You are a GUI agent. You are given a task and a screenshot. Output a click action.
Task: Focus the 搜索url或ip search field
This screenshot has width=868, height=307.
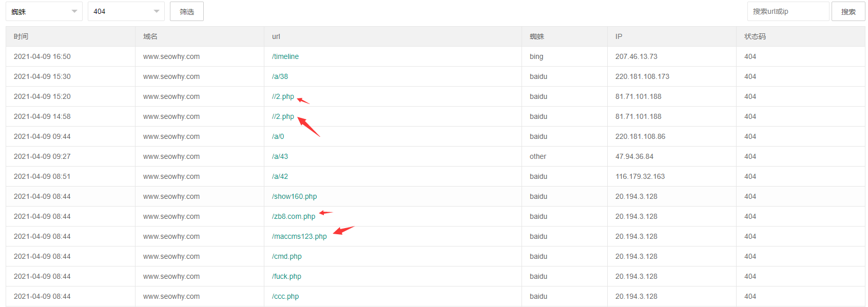[787, 11]
